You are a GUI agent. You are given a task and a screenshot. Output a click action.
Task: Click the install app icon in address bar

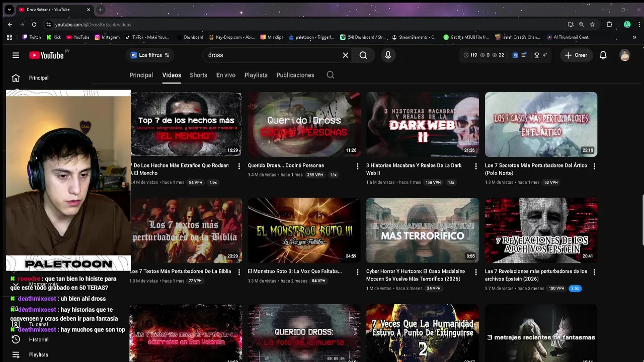571,24
